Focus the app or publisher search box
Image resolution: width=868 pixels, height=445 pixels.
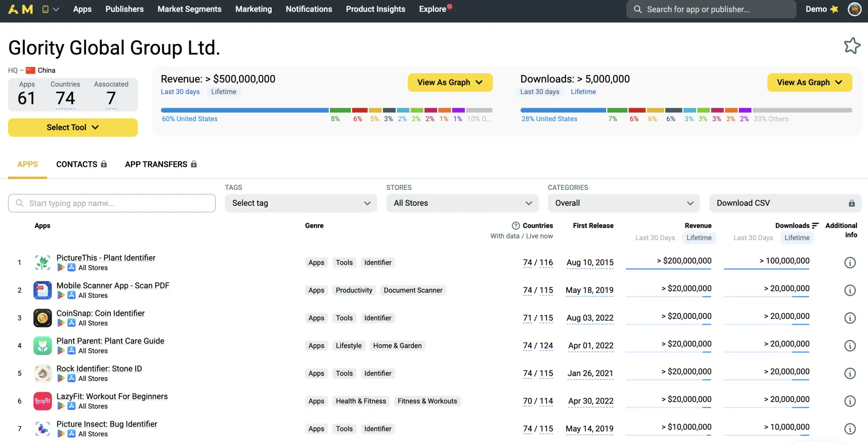[x=711, y=9]
